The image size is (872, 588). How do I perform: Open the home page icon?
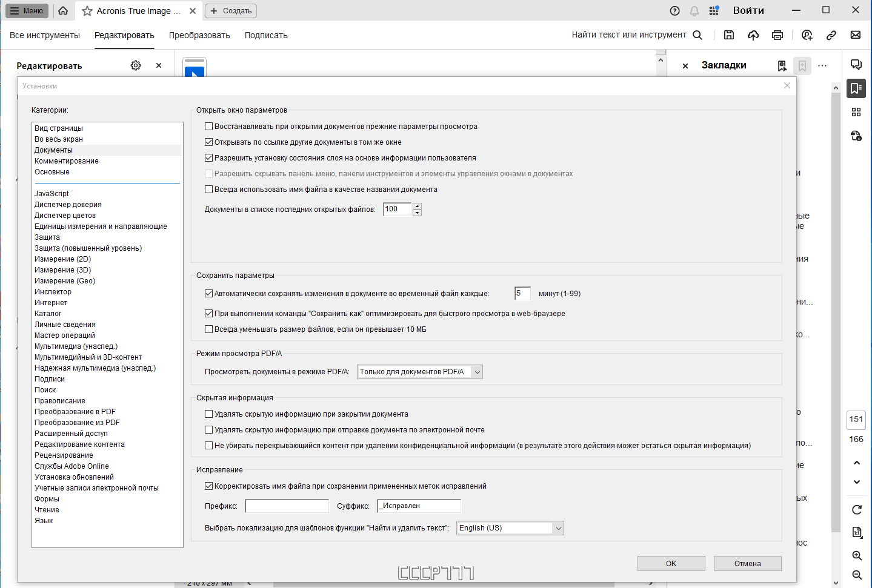click(x=63, y=11)
